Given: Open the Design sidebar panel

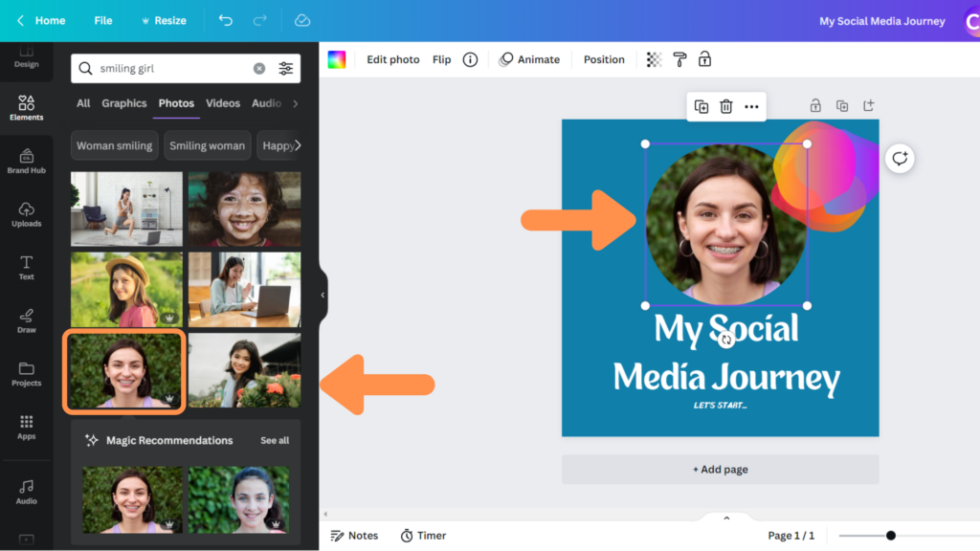Looking at the screenshot, I should (26, 56).
